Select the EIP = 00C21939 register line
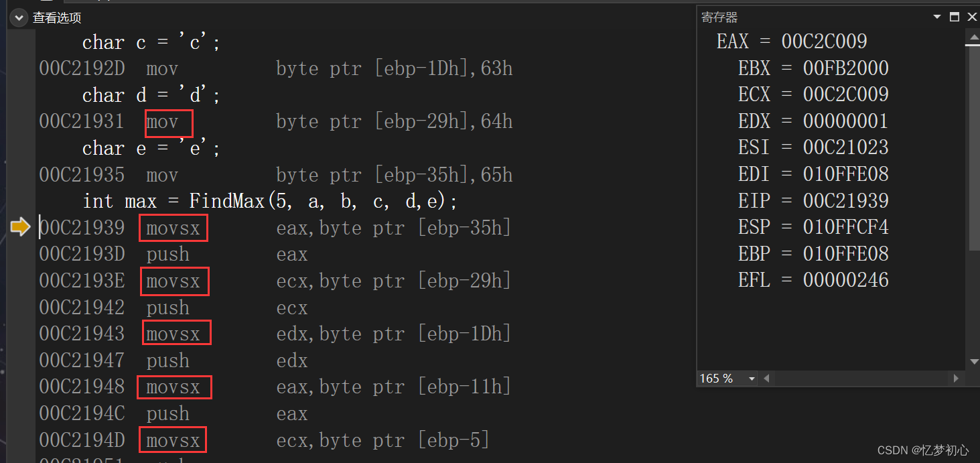 [813, 201]
